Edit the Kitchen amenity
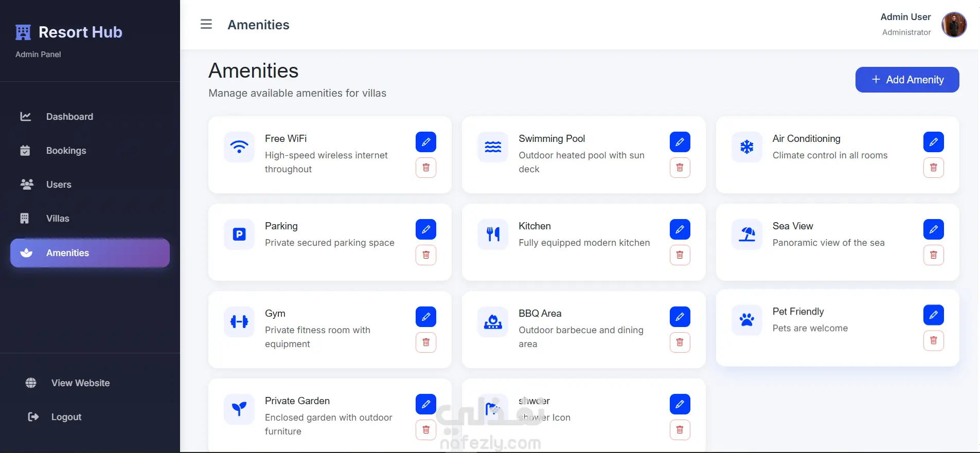Viewport: 980px width, 453px height. pos(680,229)
